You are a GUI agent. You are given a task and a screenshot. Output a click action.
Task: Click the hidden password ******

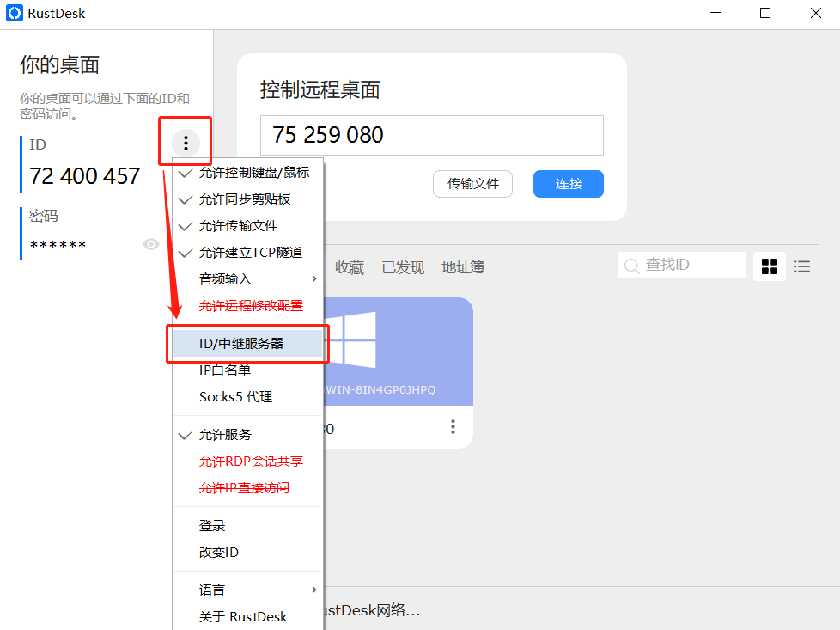(x=58, y=246)
